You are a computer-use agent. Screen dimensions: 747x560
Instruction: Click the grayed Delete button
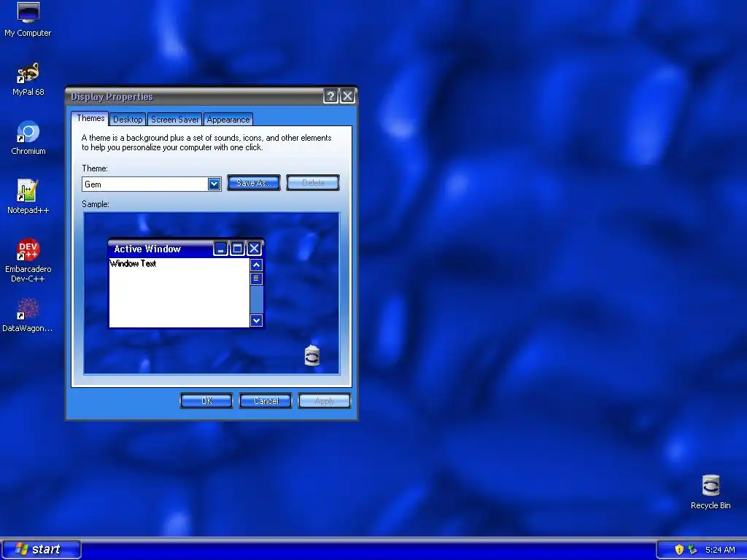click(x=313, y=183)
